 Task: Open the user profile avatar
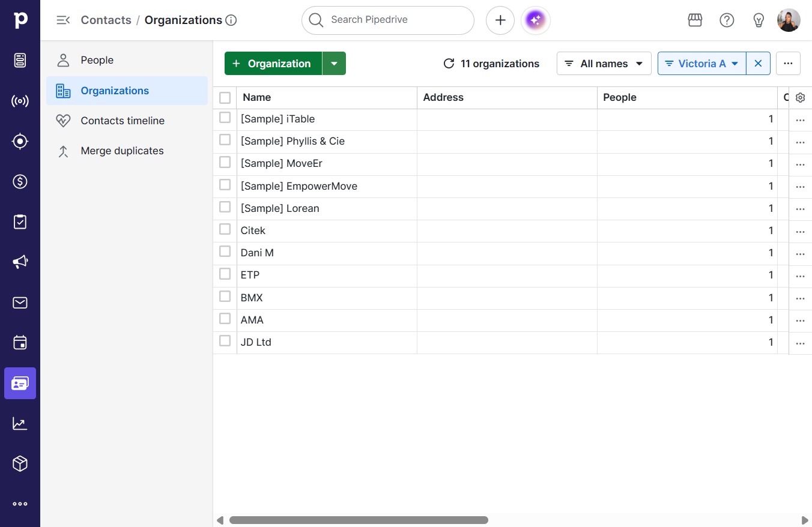point(789,20)
